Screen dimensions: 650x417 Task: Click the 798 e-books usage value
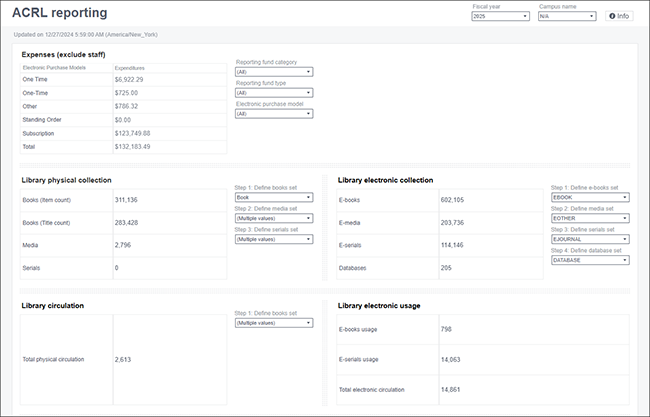coord(446,329)
